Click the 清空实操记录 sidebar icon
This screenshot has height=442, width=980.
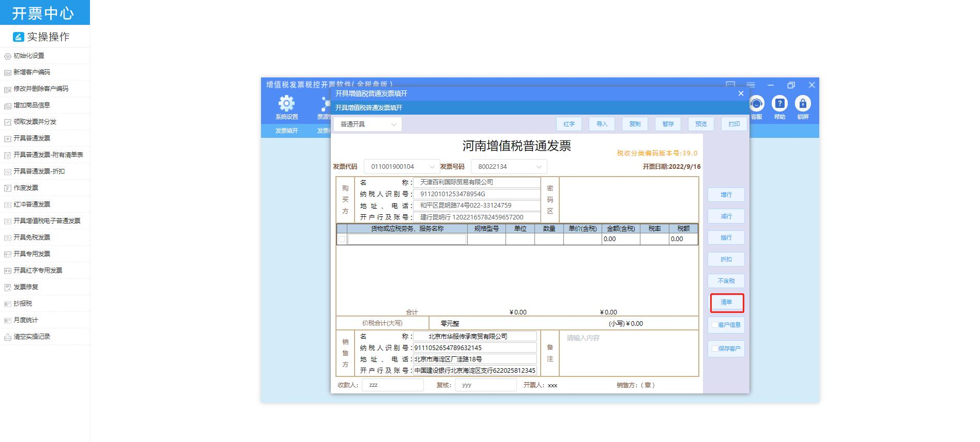pos(7,337)
